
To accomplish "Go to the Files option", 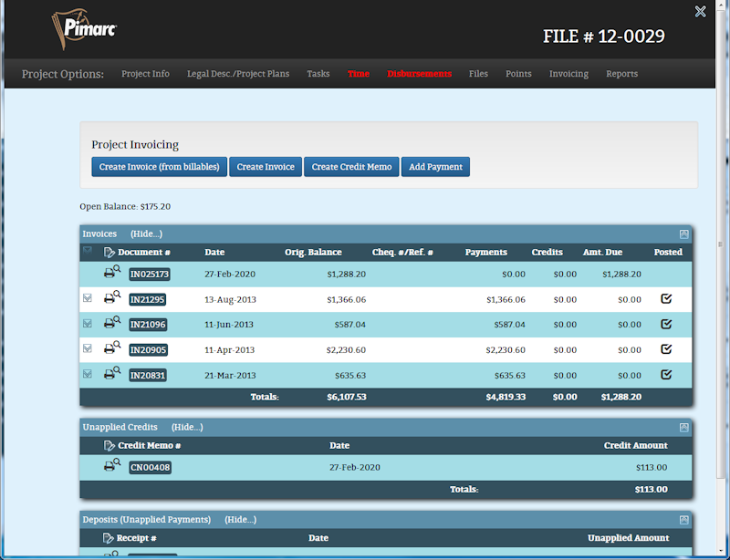I will [478, 74].
